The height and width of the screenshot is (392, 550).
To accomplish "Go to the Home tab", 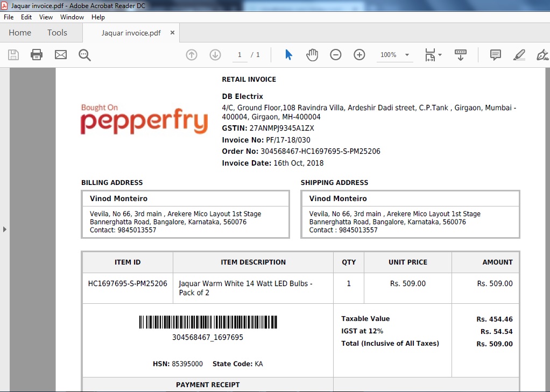I will (20, 33).
